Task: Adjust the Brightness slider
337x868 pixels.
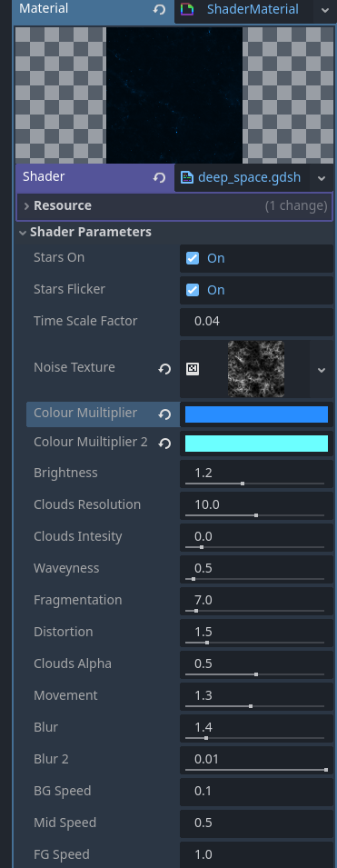Action: click(254, 484)
